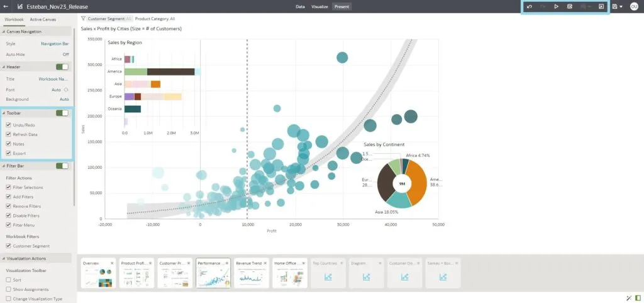Uncheck the Undo/Redo checkbox
The width and height of the screenshot is (644, 303).
pyautogui.click(x=8, y=125)
